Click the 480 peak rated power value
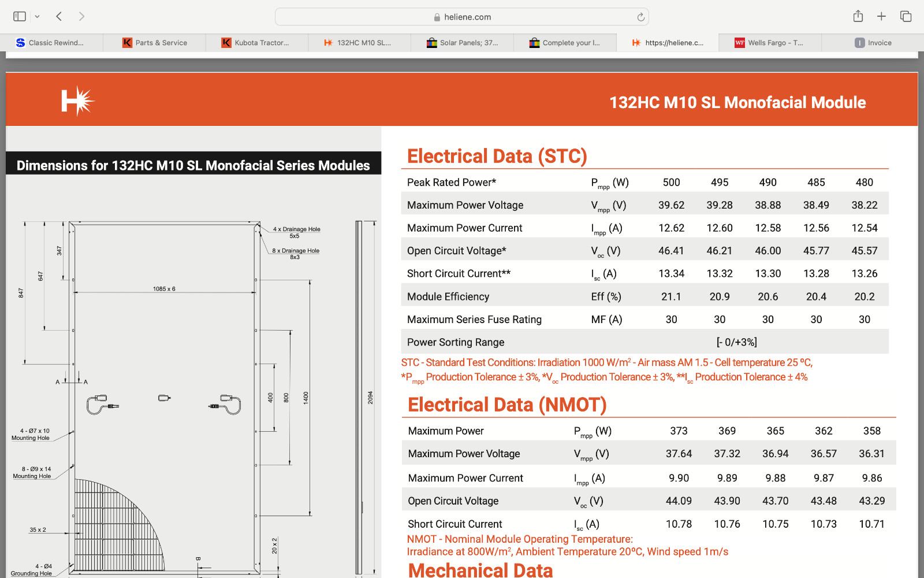Viewport: 924px width, 578px height. tap(865, 183)
